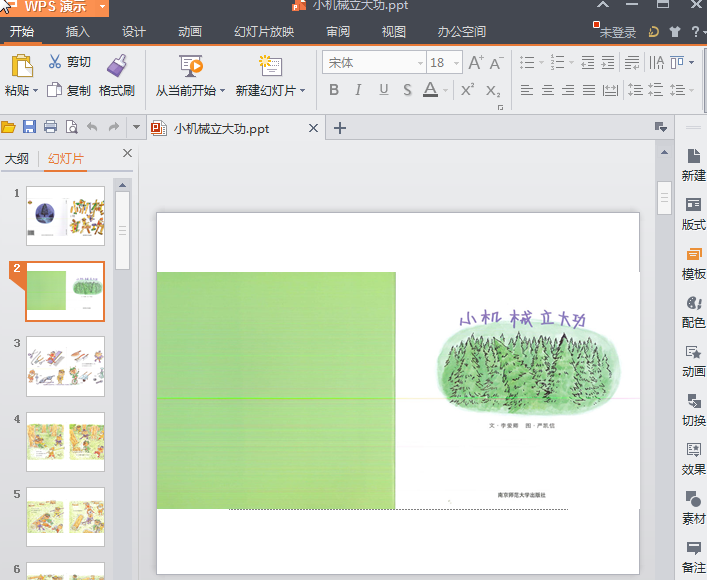Click the Format Painter (格式刷) icon
This screenshot has height=580, width=707.
(117, 66)
